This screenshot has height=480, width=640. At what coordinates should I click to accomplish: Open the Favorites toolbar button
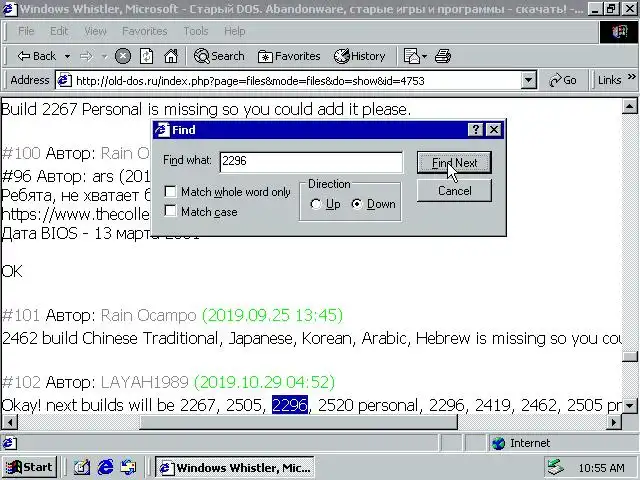(289, 56)
